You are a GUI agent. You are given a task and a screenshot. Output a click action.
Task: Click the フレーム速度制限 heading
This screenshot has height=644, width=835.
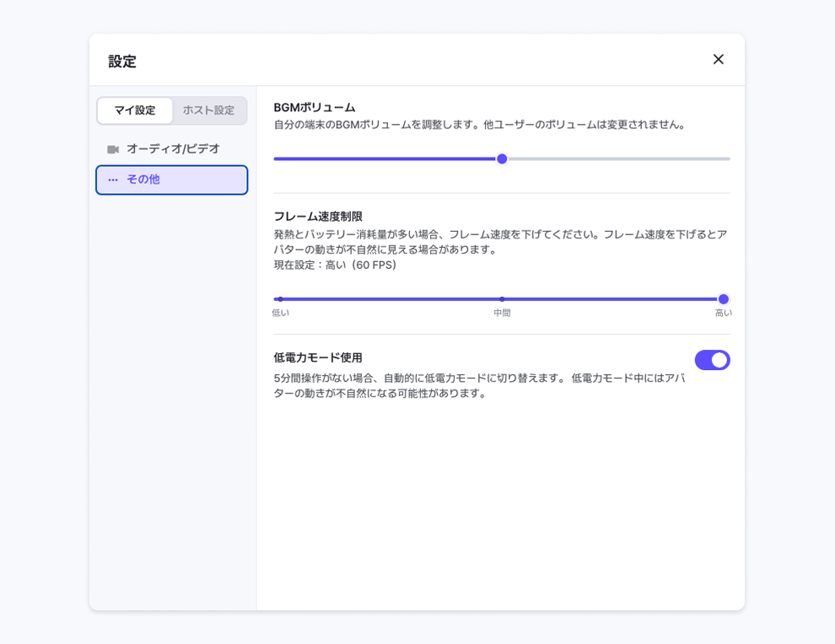point(318,217)
